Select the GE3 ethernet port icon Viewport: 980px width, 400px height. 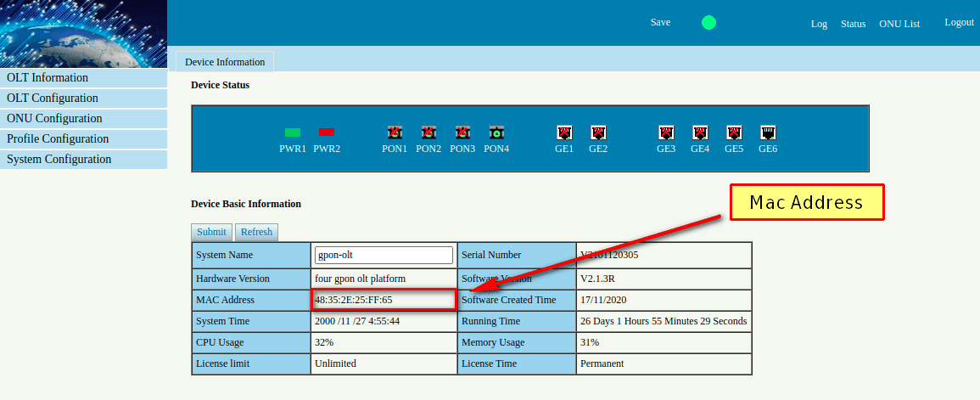point(666,132)
